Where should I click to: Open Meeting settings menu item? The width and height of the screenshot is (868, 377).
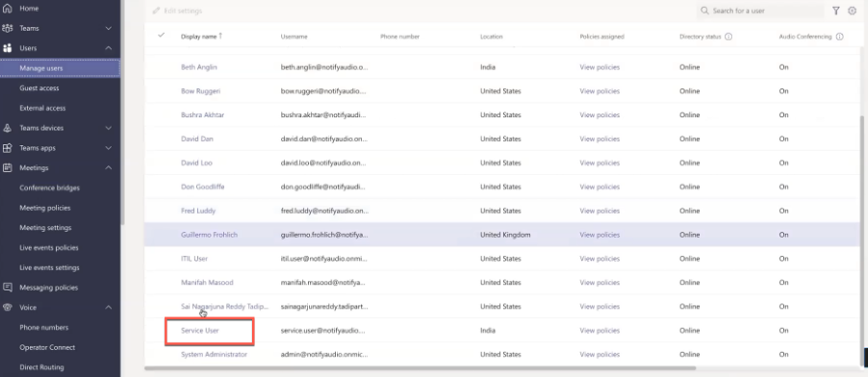[45, 228]
